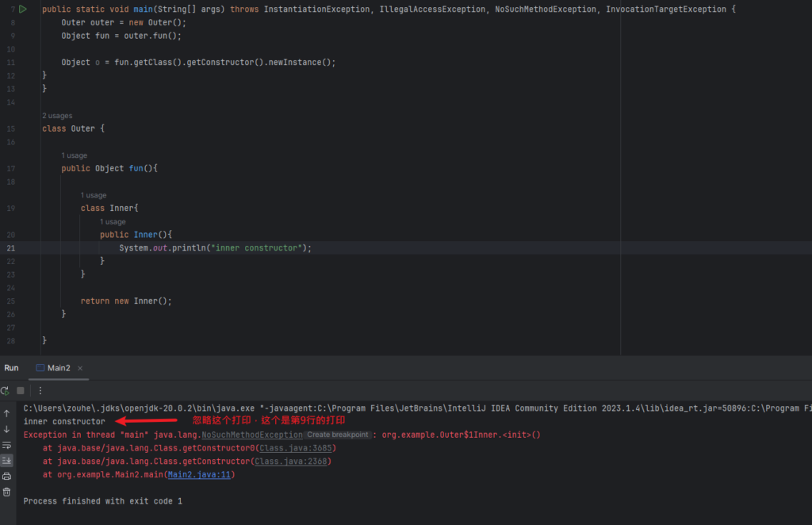Click 'Object fun = outer.fun();' line
This screenshot has width=812, height=525.
tap(121, 36)
